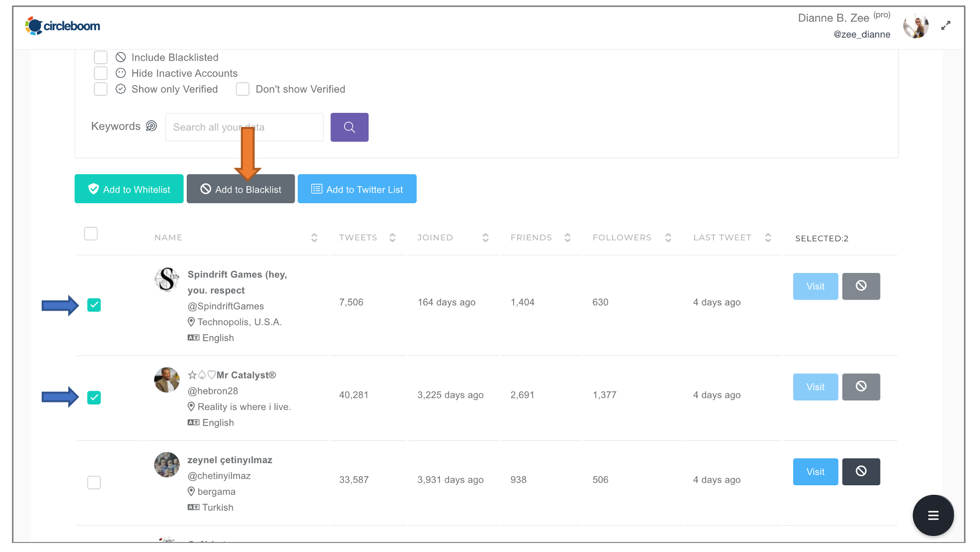The height and width of the screenshot is (552, 980).
Task: Click the Turkish language label
Action: pos(218,507)
